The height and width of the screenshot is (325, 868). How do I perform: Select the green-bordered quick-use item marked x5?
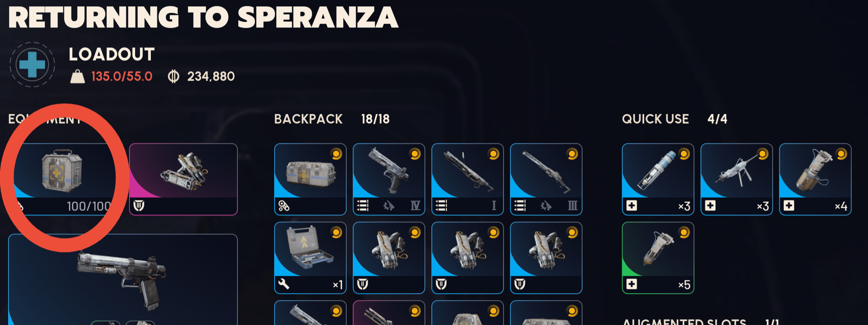point(658,258)
